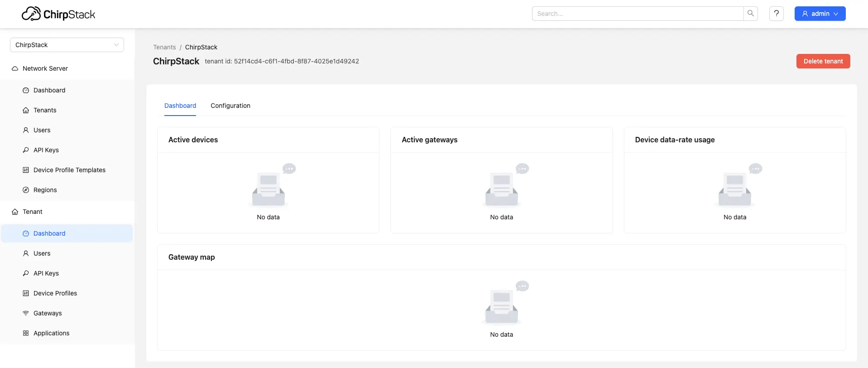
Task: Open the ChirpStack tenant selector dropdown
Action: [67, 45]
